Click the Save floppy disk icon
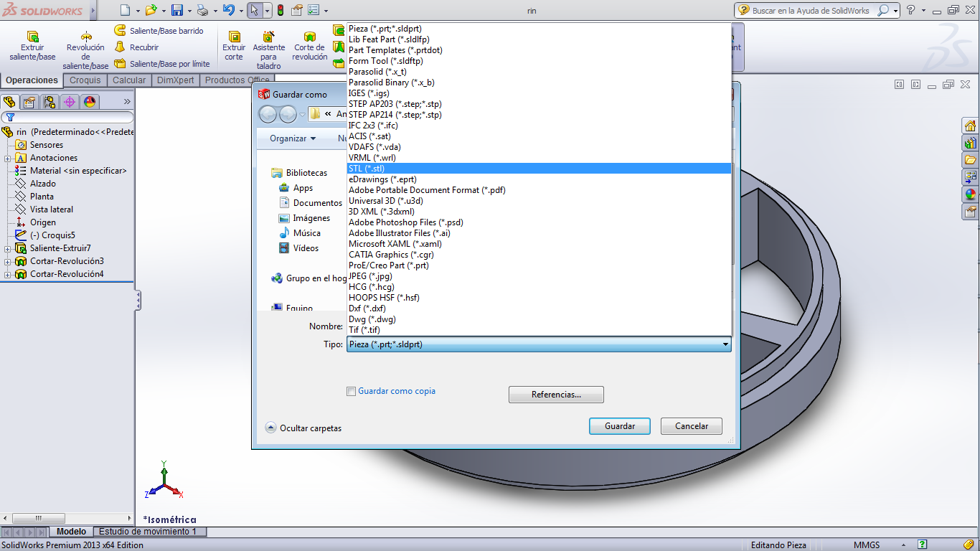 (177, 10)
